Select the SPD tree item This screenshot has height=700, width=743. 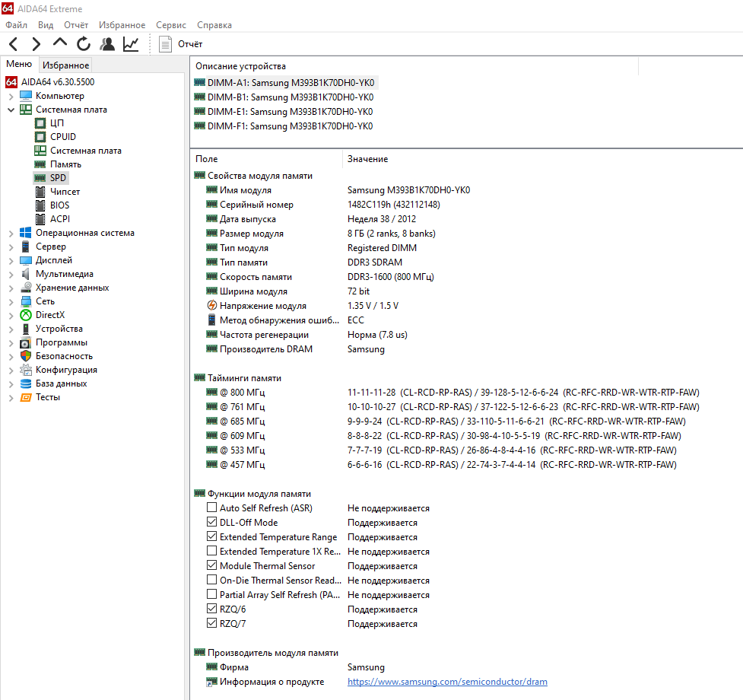click(51, 178)
